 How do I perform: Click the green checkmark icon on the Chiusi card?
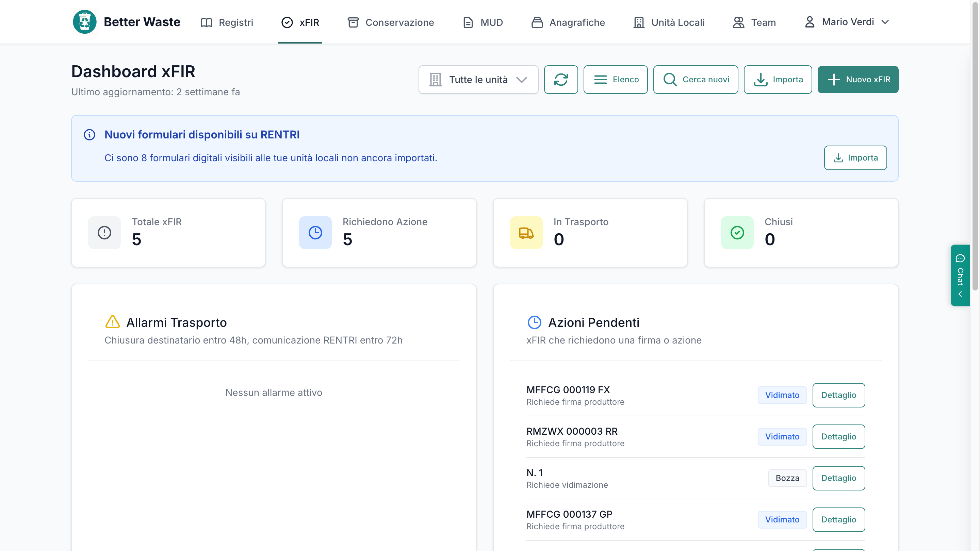(x=737, y=233)
